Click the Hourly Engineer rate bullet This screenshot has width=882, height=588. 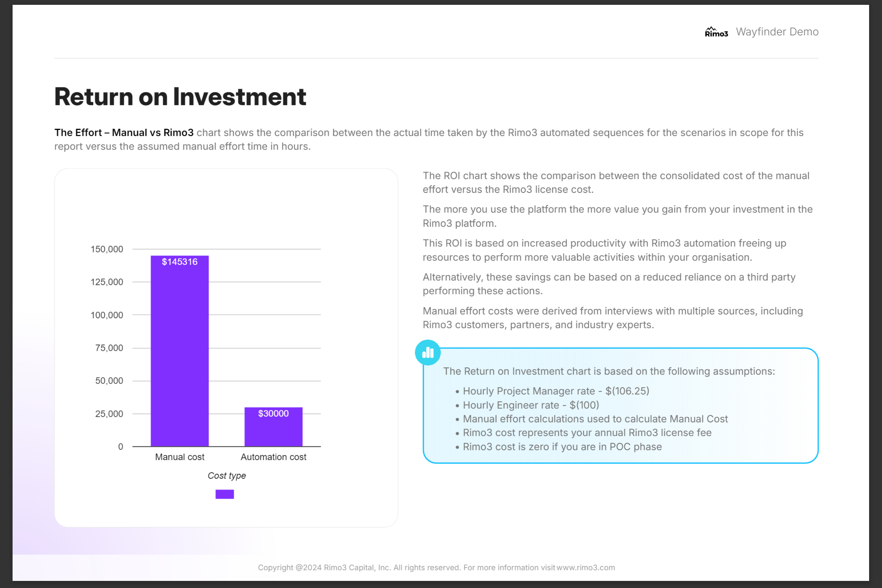coord(531,405)
